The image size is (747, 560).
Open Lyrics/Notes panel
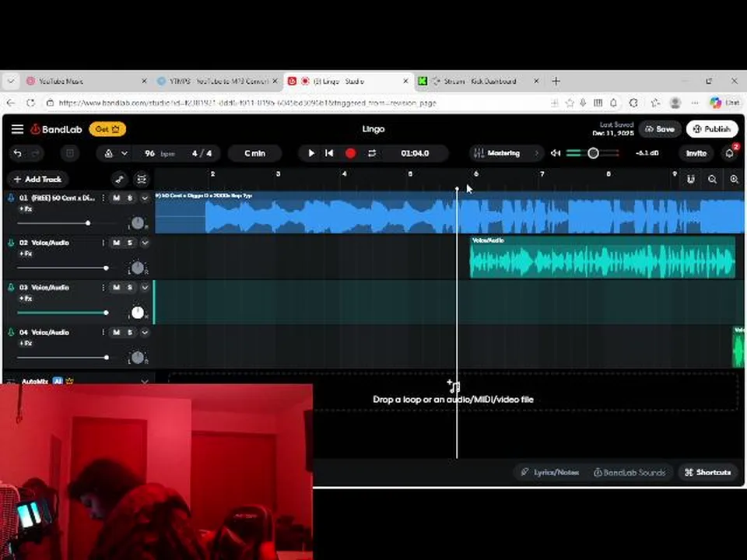(x=550, y=472)
